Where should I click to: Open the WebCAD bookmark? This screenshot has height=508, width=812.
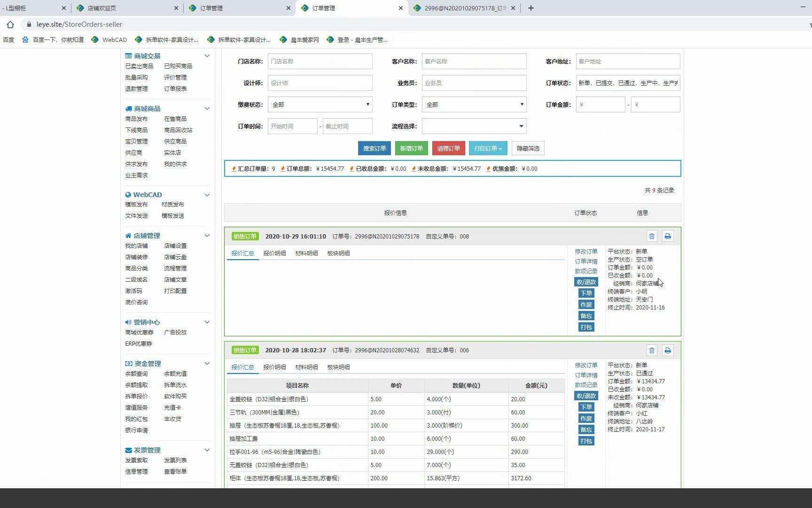109,40
